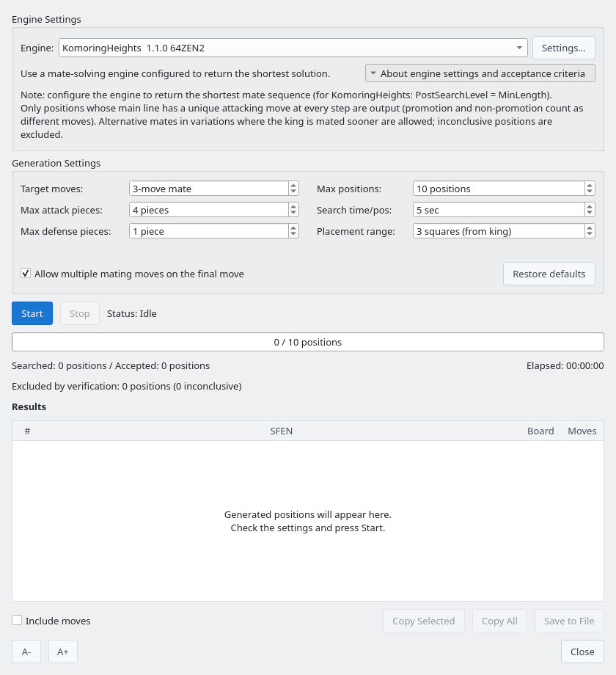Increase Target moves with the up arrow
Viewport: 616px width, 675px height.
click(x=293, y=185)
